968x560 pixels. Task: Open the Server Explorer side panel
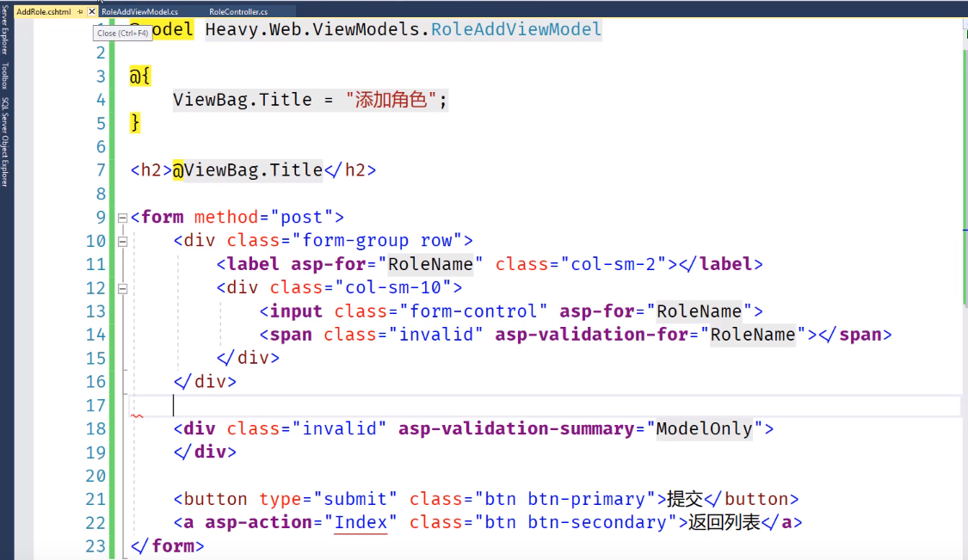coord(5,29)
